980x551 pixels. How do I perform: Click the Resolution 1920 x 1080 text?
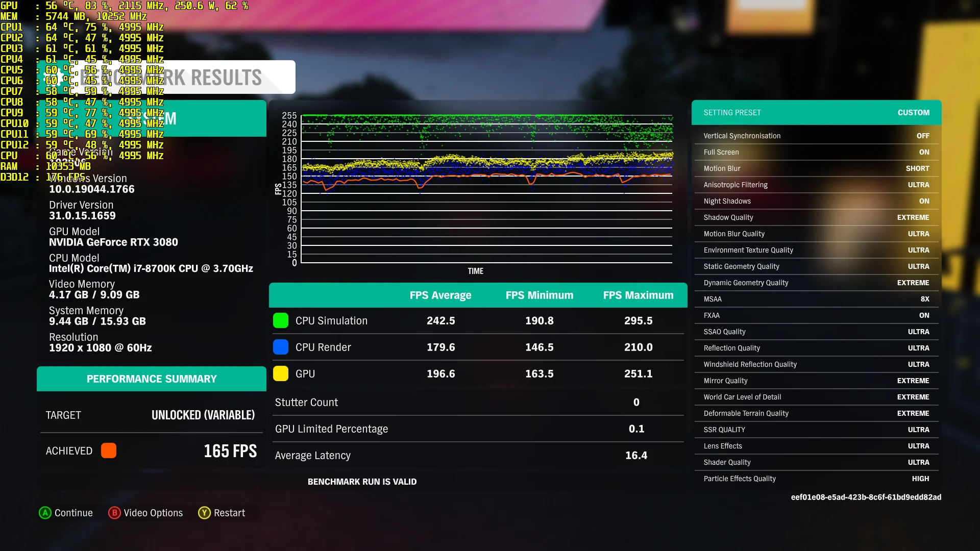point(100,342)
